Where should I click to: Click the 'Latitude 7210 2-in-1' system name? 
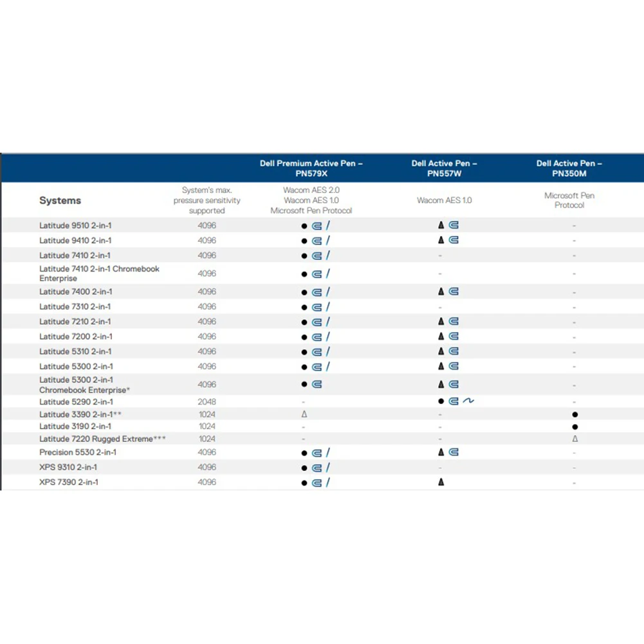pos(75,322)
